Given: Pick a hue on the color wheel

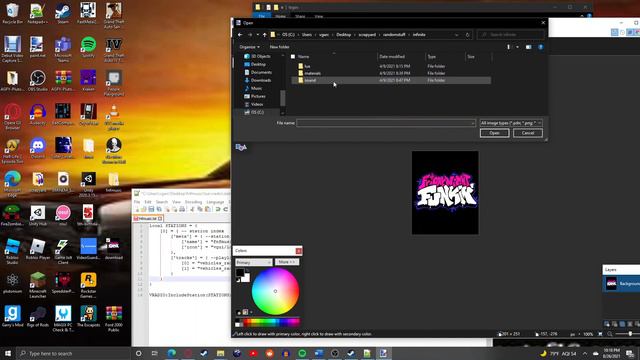Looking at the screenshot, I should [x=276, y=291].
